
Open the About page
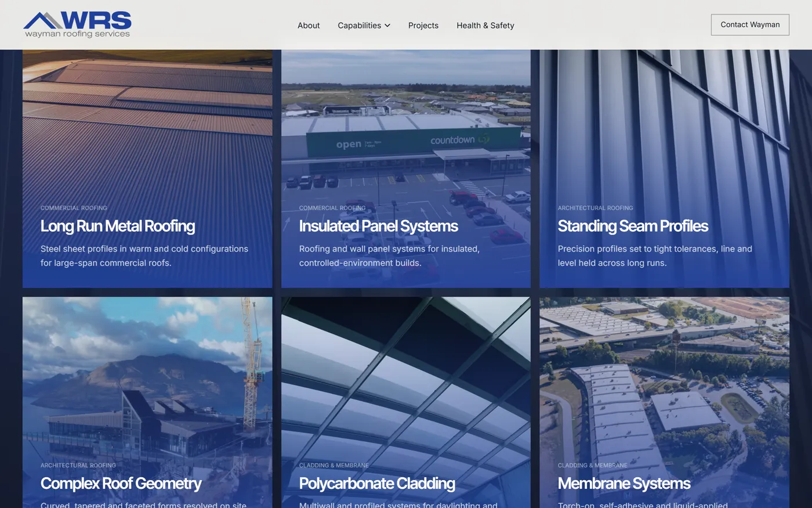click(x=309, y=26)
